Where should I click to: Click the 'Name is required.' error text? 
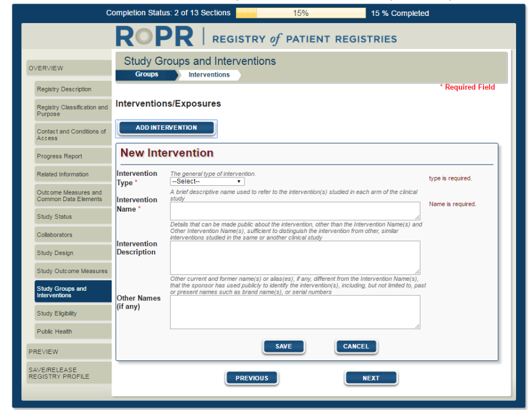452,204
